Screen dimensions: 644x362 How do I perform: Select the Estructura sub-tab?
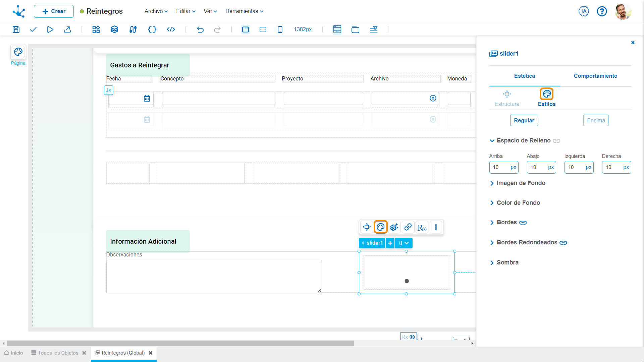point(507,98)
